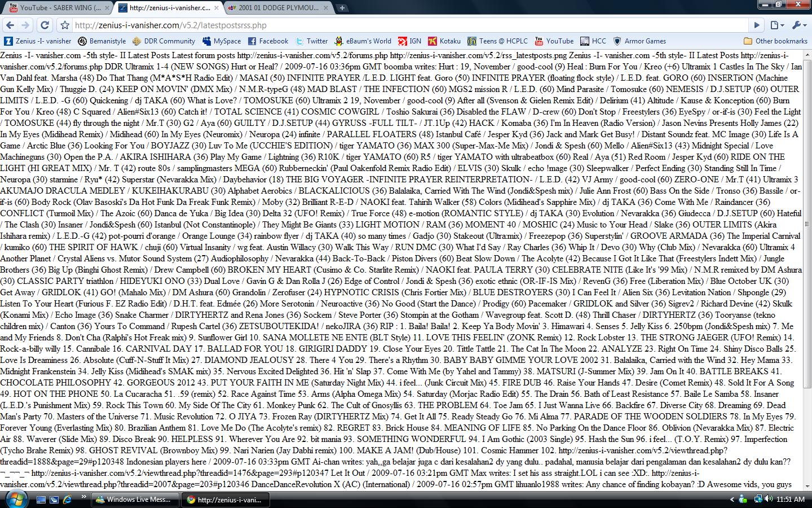Launch Internet Explorer from quick launch
Screen dimensions: 812x508
pyautogui.click(x=68, y=500)
